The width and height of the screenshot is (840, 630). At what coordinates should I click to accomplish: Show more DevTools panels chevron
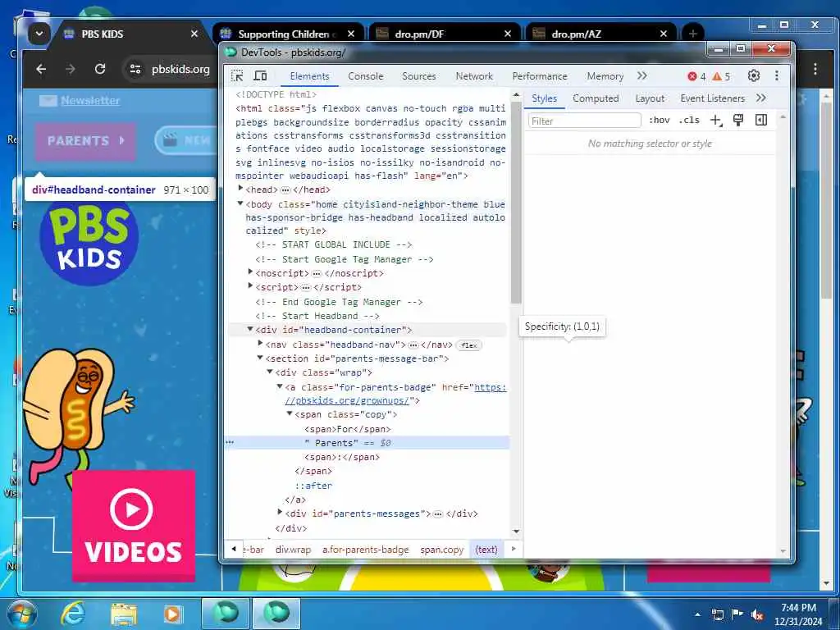(x=641, y=76)
